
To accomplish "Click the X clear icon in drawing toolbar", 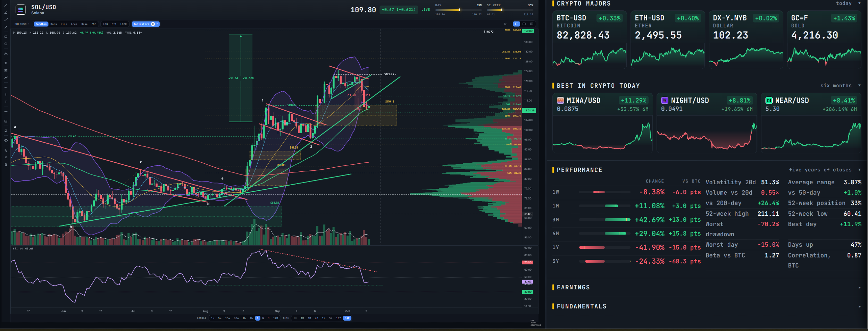I will [6, 157].
